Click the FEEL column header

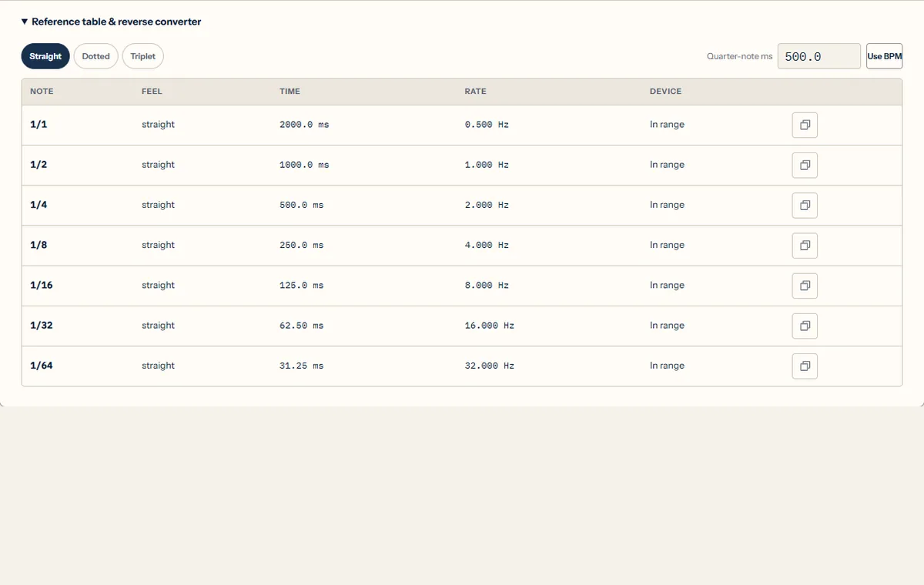(152, 92)
